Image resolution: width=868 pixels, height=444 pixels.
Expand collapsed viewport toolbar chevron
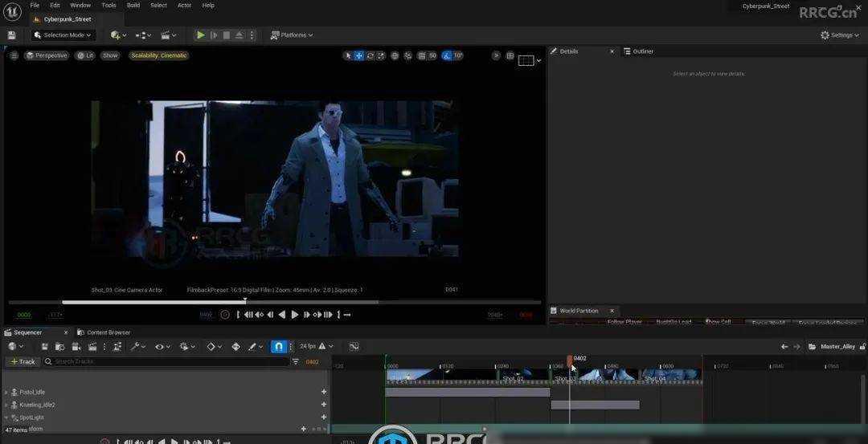tap(496, 56)
